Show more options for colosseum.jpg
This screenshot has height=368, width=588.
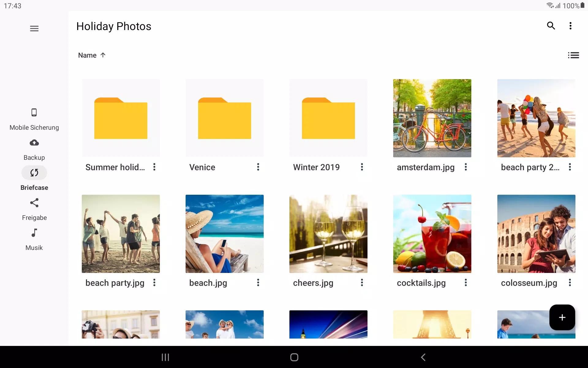pyautogui.click(x=570, y=282)
